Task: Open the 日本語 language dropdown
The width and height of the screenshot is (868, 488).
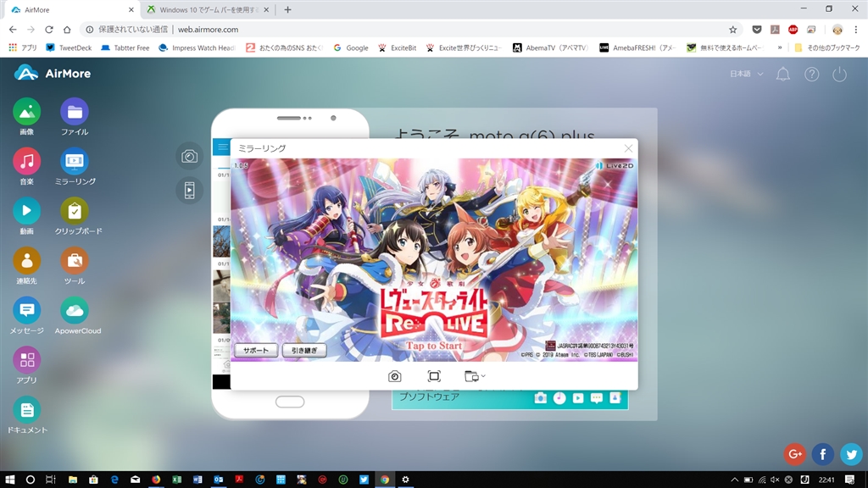Action: point(746,74)
